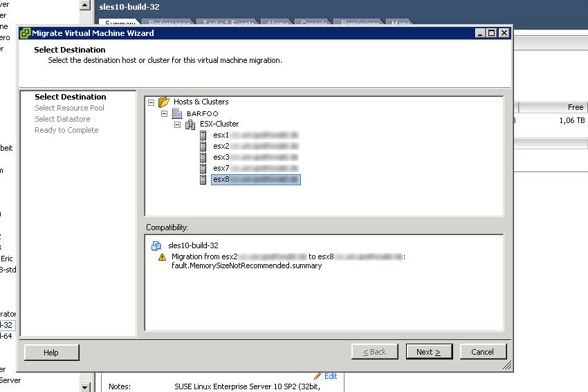This screenshot has height=392, width=588.
Task: Click the Notes edit pencil icon
Action: coord(318,376)
